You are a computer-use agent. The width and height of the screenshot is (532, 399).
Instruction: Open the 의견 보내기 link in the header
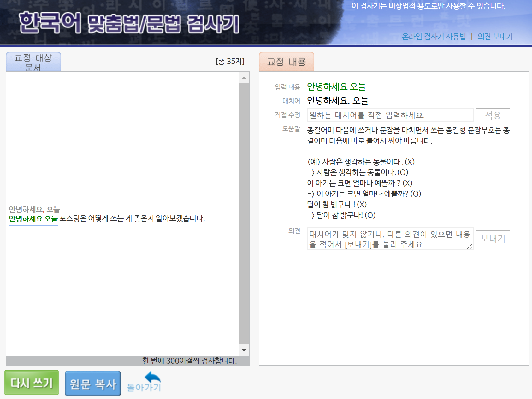point(495,36)
